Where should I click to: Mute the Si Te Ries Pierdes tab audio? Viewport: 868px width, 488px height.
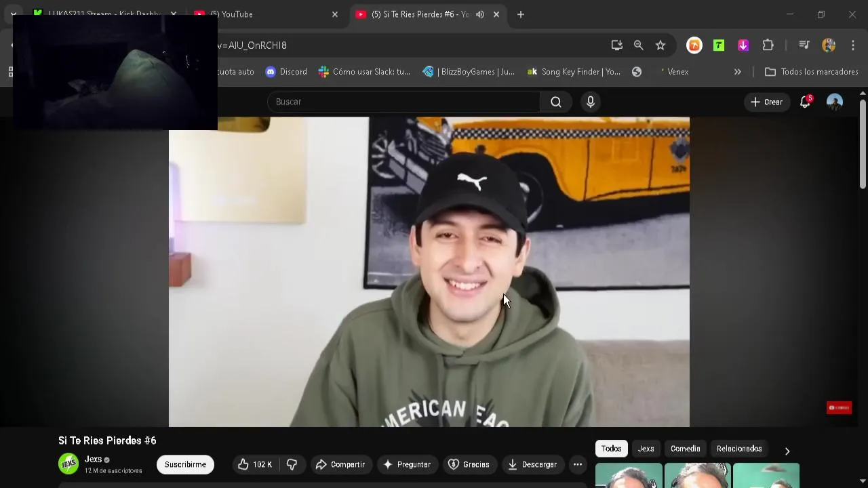pyautogui.click(x=480, y=14)
